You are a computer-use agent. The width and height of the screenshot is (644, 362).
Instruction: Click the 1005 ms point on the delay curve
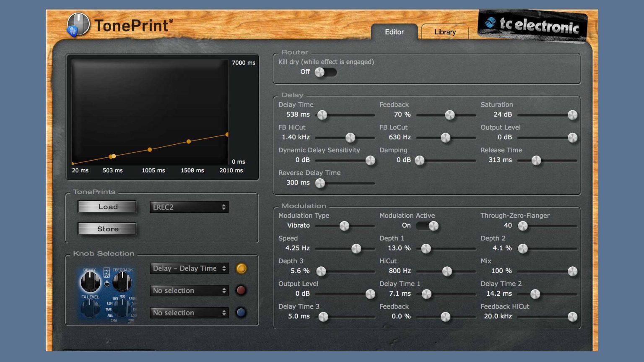150,149
